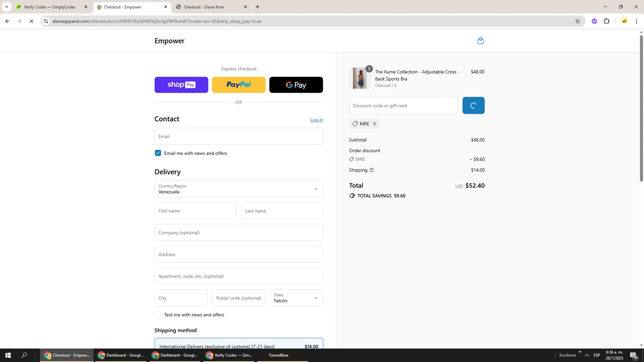View site information icon in address bar

(x=46, y=21)
